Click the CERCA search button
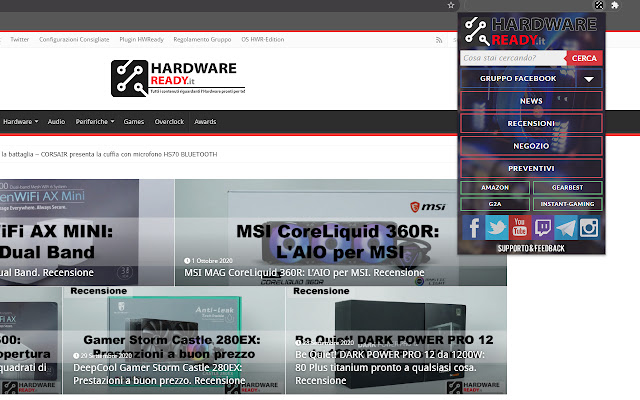The width and height of the screenshot is (640, 400). [584, 58]
